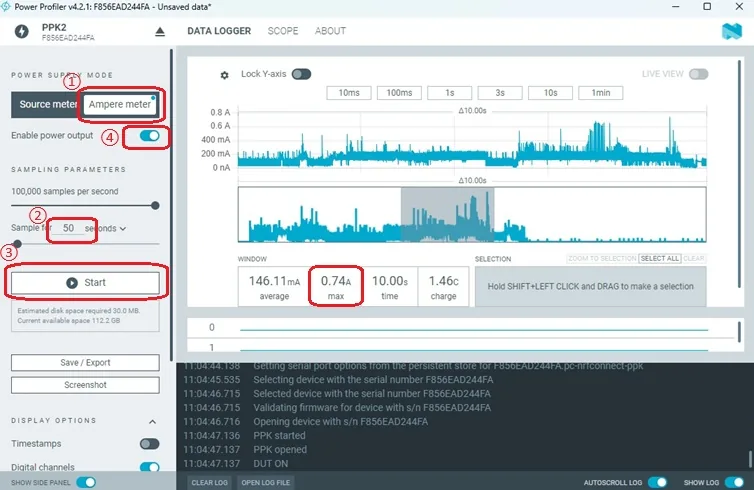
Task: Toggle the Lock Y-axis switch
Action: click(x=302, y=74)
